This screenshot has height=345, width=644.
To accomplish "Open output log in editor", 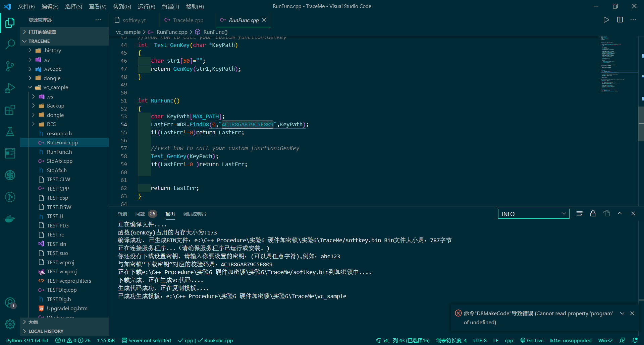I will (606, 213).
